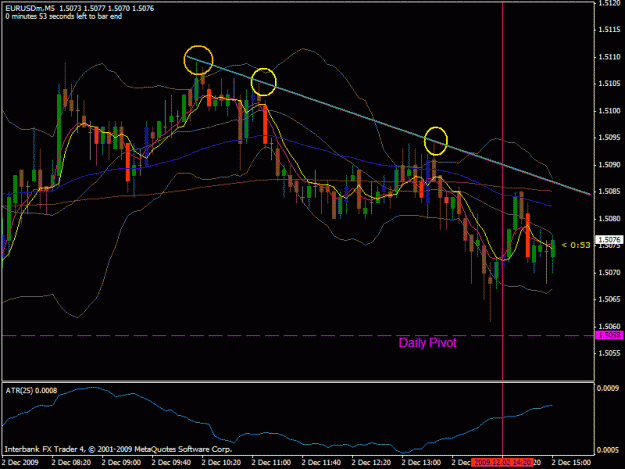Click the 1.5120 price scale label
Screen dimensions: 625x469
609,4
